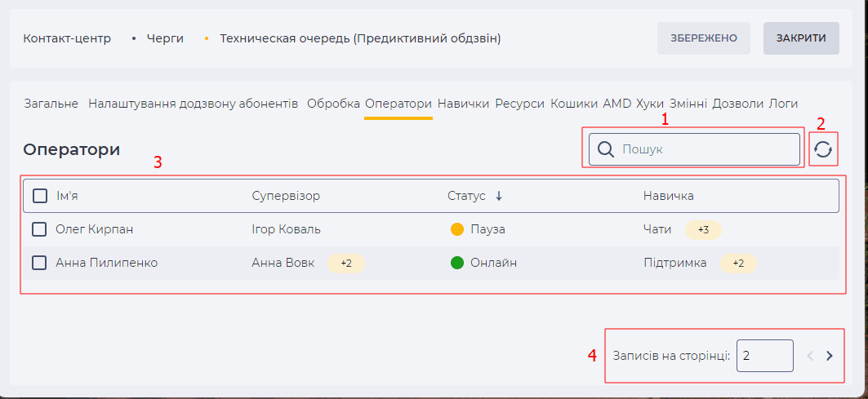Click yellow Пауза status indicator
The width and height of the screenshot is (868, 399).
point(457,229)
